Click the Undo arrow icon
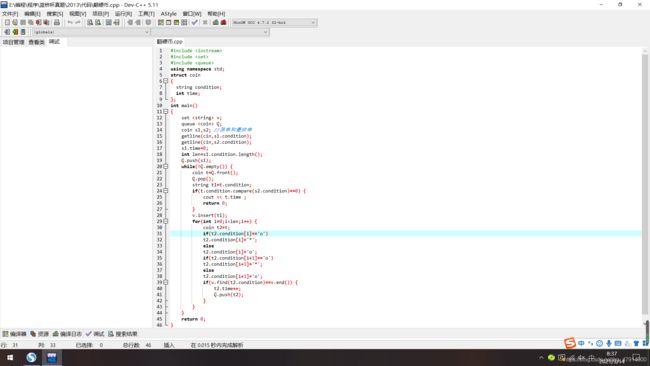This screenshot has height=366, width=650. [x=70, y=22]
